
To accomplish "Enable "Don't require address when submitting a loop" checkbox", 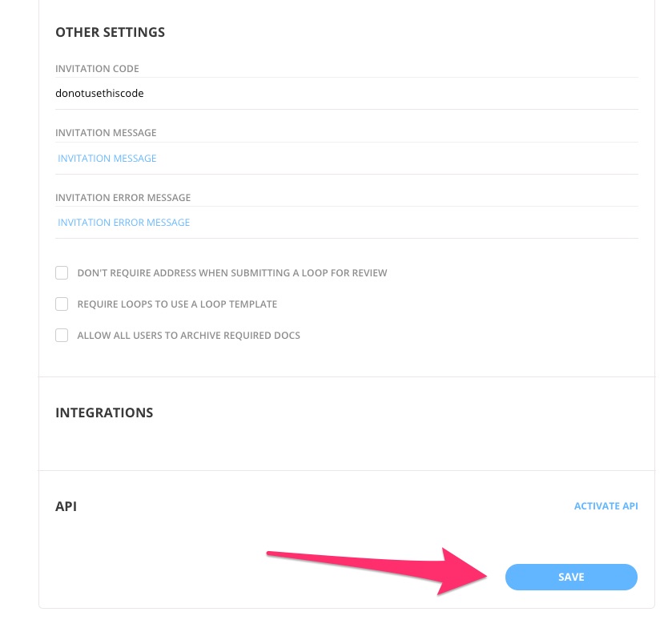I will point(62,272).
